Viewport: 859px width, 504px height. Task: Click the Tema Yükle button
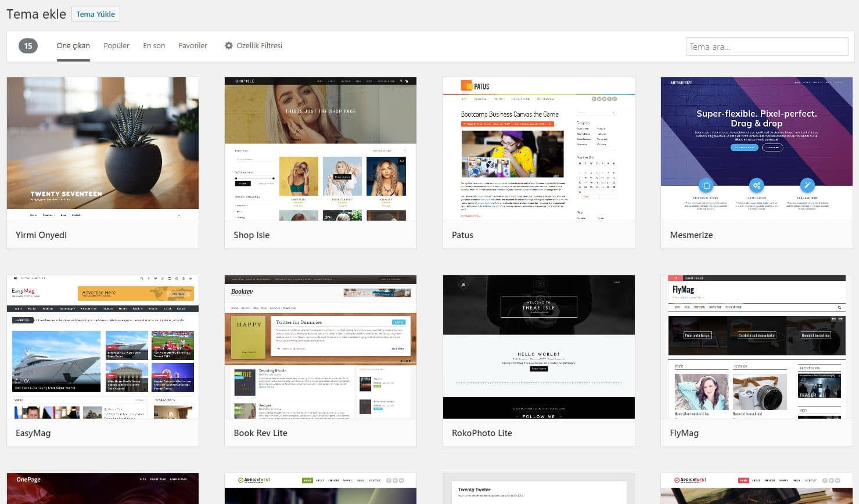coord(95,14)
